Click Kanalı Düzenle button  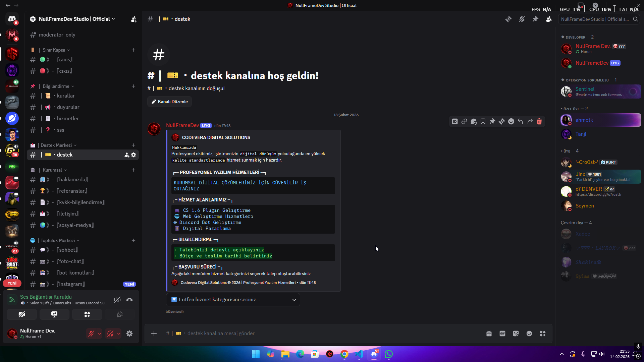[169, 102]
